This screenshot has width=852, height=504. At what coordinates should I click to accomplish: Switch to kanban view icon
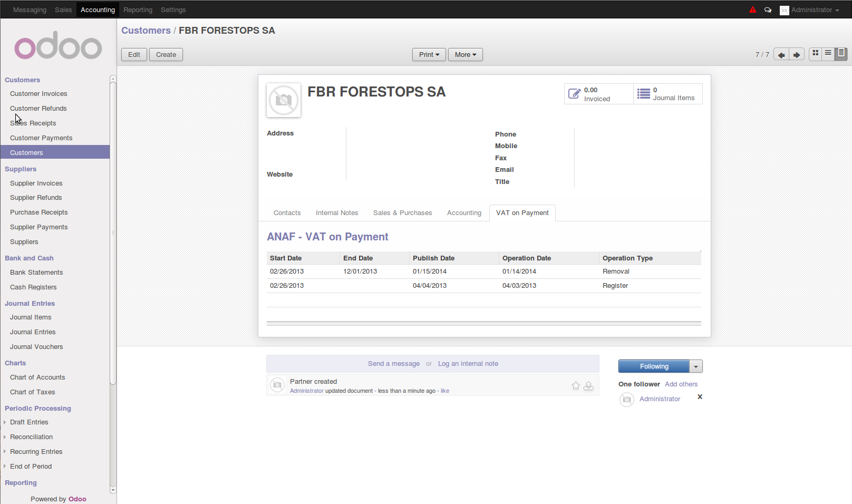[816, 53]
